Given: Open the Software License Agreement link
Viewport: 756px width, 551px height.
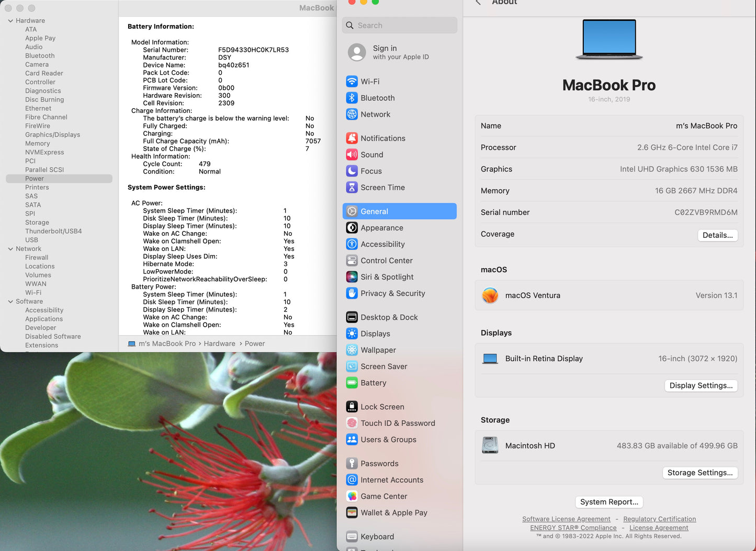Looking at the screenshot, I should point(566,519).
